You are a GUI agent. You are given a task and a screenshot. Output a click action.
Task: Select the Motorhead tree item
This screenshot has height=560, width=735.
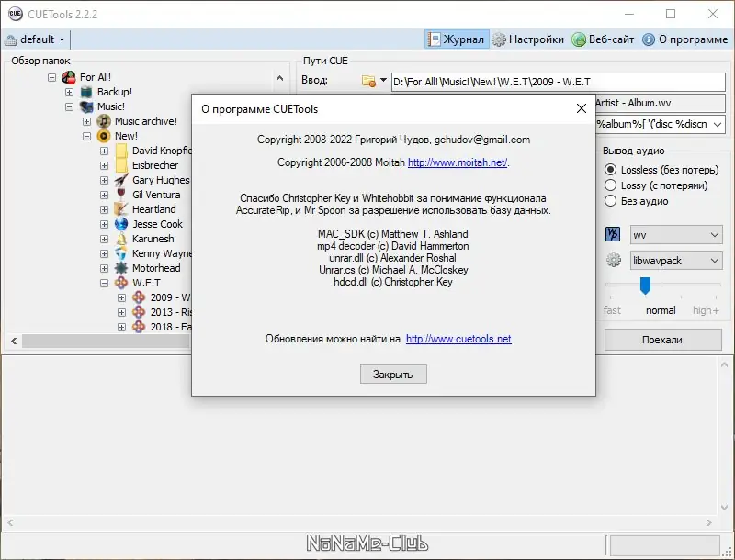coord(156,268)
